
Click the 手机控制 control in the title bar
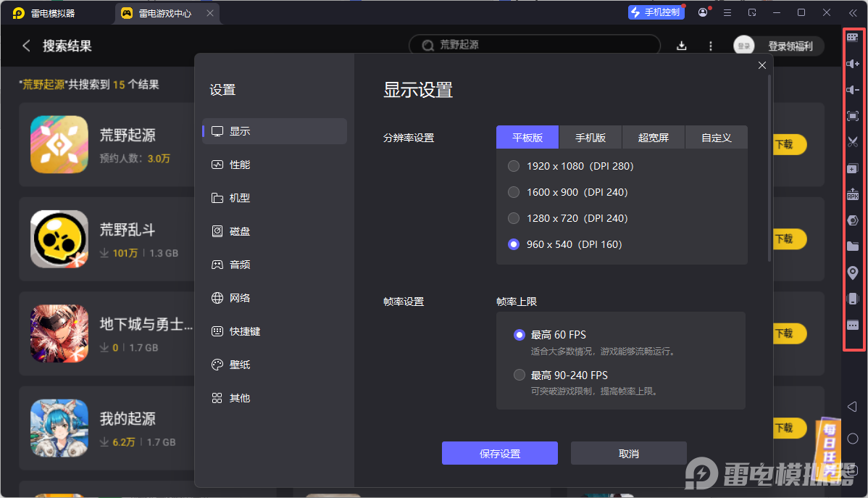tap(656, 12)
